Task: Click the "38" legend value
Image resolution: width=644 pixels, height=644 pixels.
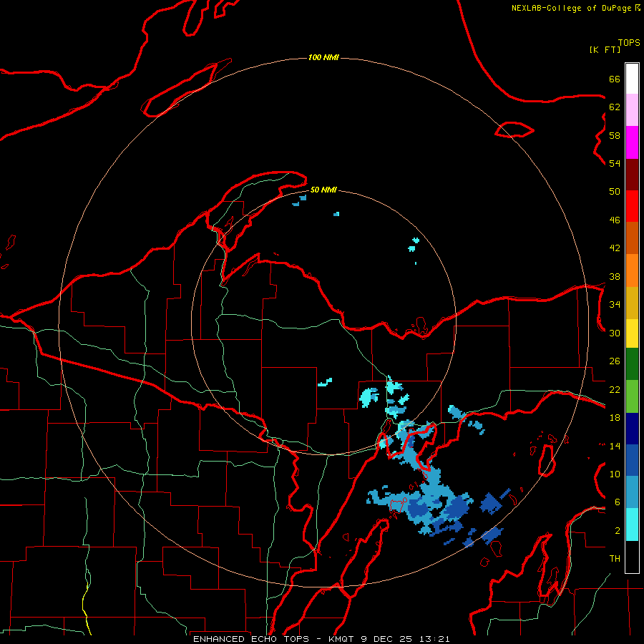Action: tap(615, 277)
